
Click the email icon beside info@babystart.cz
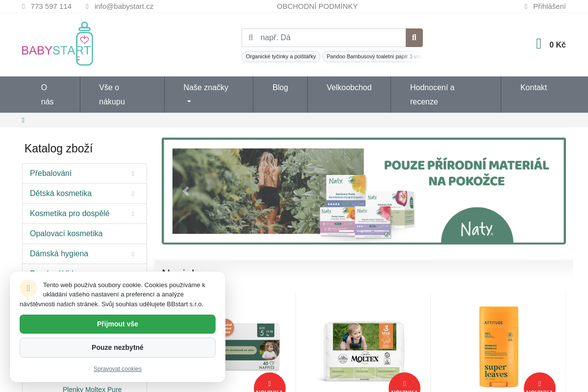pos(87,6)
